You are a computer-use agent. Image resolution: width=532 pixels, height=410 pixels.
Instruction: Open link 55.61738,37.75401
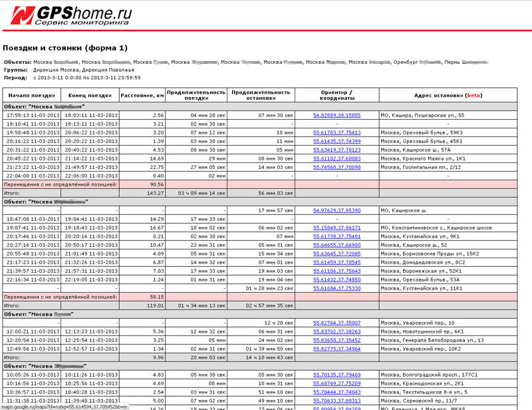pyautogui.click(x=336, y=236)
